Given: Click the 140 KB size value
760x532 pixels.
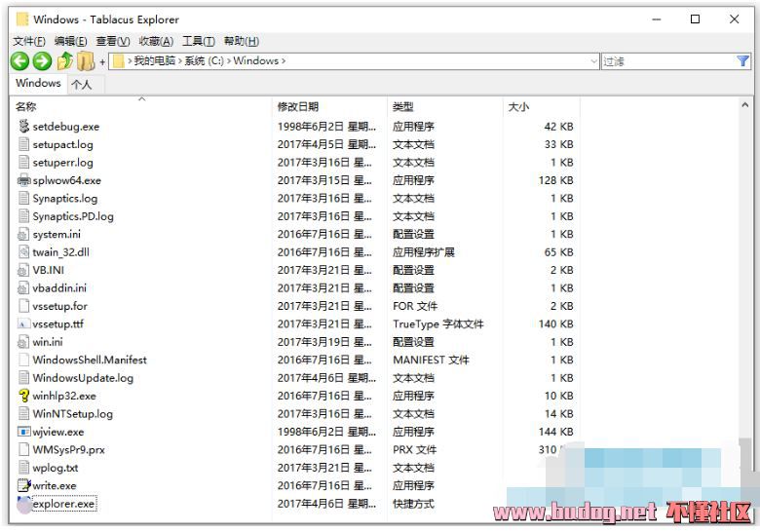Looking at the screenshot, I should [x=556, y=323].
